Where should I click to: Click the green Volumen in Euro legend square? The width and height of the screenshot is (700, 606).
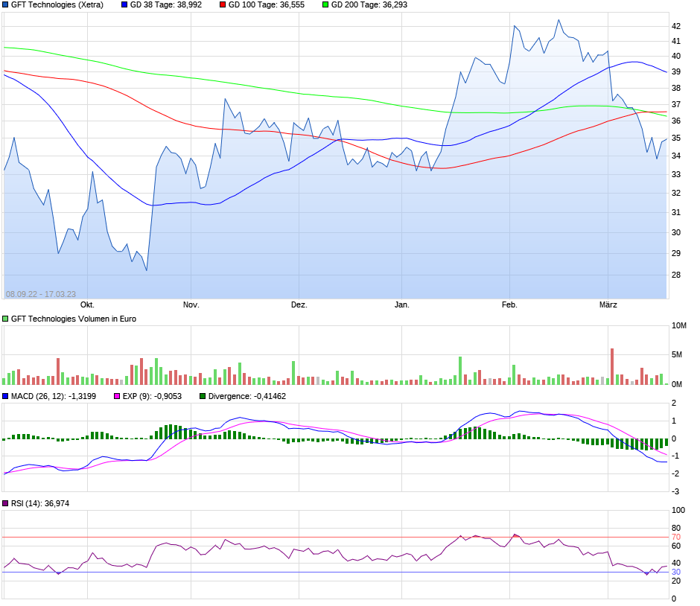tap(5, 319)
